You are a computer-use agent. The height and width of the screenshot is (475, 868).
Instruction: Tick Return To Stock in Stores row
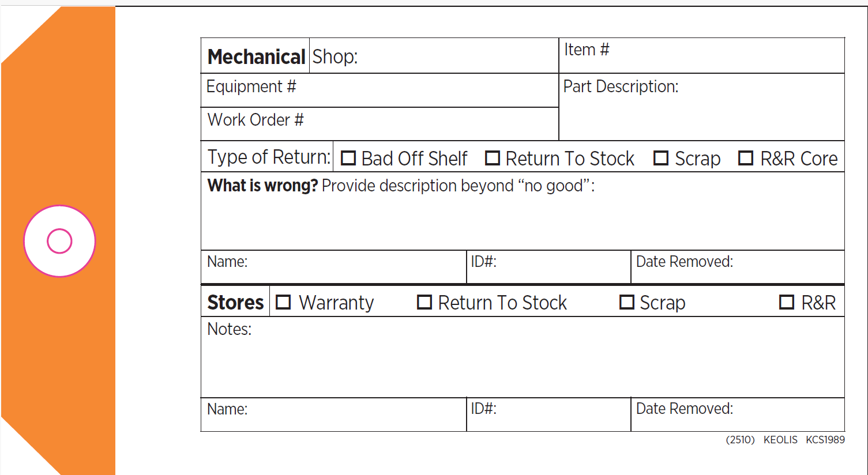click(424, 302)
